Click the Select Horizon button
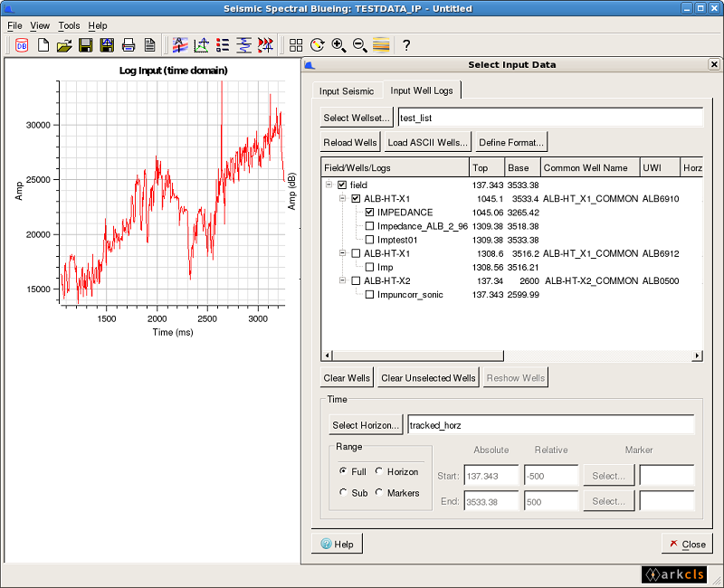Screen dimensions: 724x588 click(366, 423)
